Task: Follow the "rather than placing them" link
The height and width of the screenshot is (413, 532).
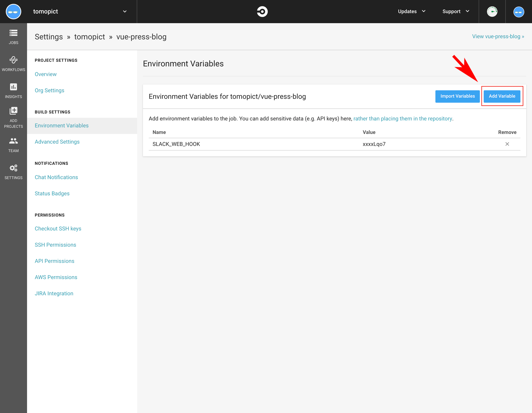Action: 402,118
